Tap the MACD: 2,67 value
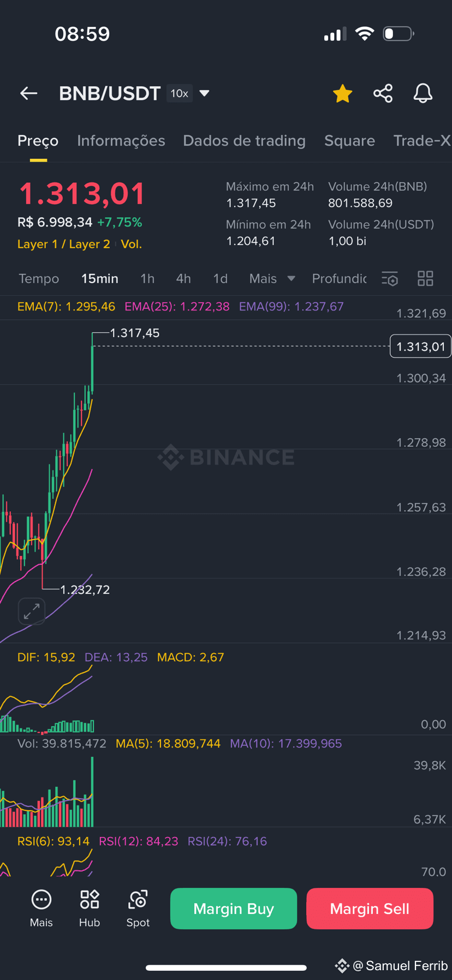452x980 pixels. click(x=191, y=658)
